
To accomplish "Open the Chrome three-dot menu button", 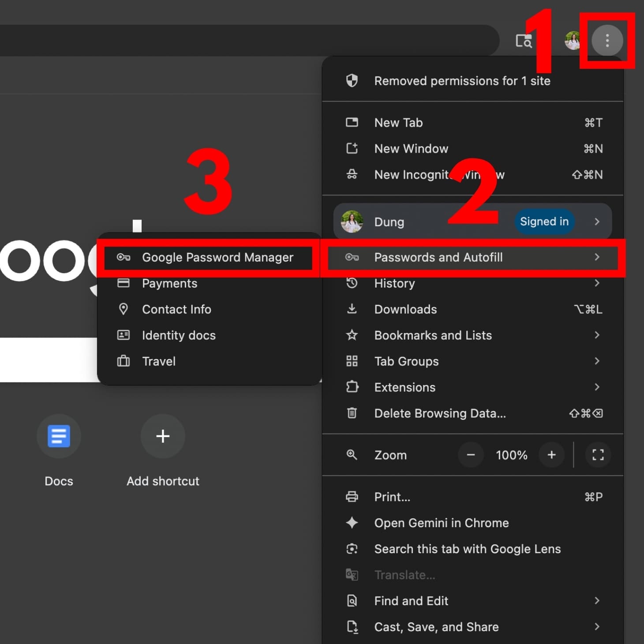I will click(607, 41).
